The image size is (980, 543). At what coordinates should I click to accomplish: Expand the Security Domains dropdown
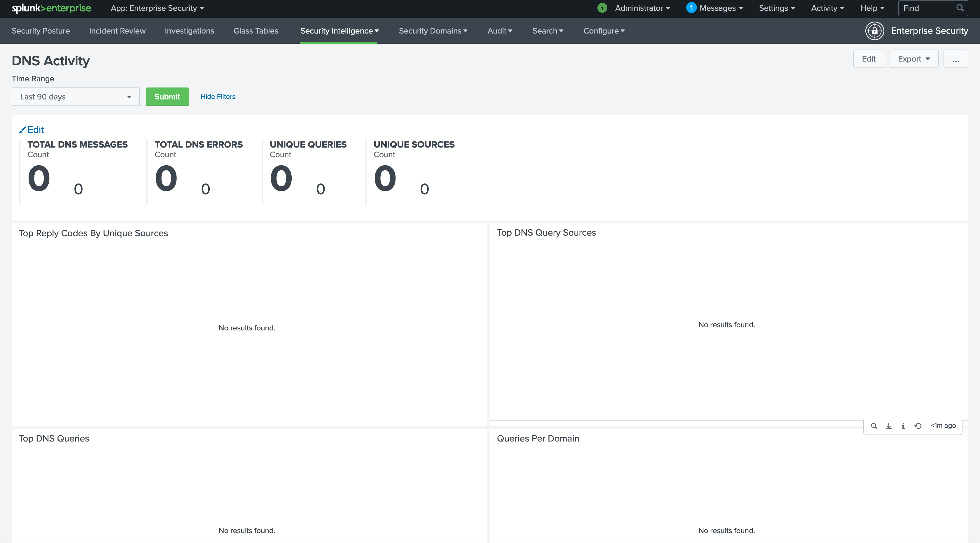(x=433, y=31)
